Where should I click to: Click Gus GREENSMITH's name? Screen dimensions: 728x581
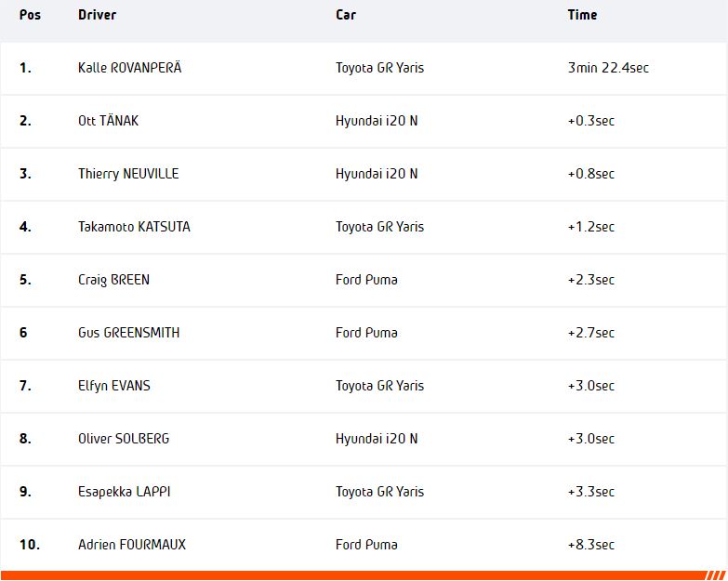point(127,333)
